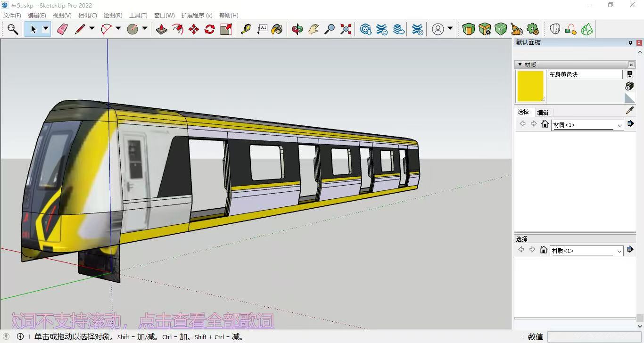This screenshot has height=343, width=644.
Task: Select the Rotate tool
Action: click(210, 29)
